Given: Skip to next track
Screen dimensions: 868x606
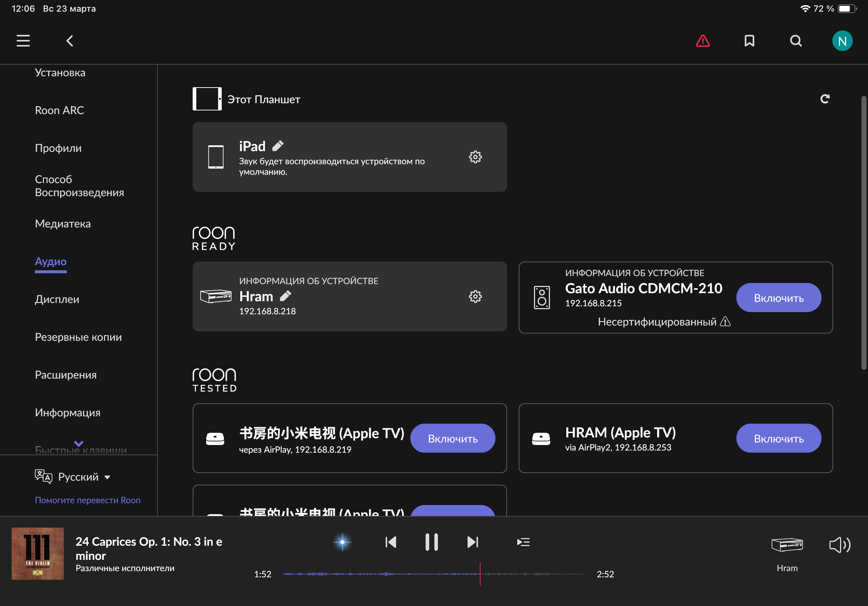Looking at the screenshot, I should pos(473,542).
